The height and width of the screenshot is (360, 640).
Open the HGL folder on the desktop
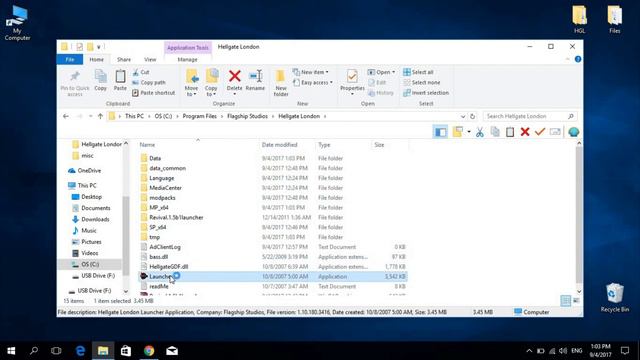579,19
